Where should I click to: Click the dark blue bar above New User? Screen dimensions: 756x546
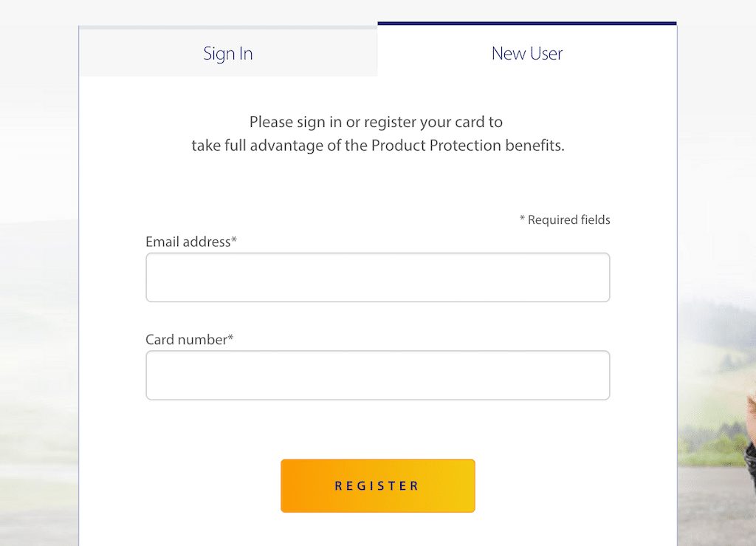click(527, 23)
